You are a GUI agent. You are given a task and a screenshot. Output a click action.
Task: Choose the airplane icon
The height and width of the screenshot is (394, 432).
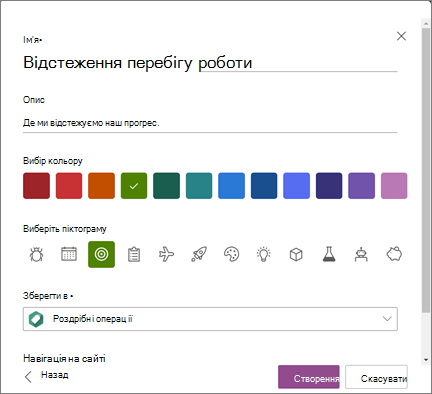click(166, 254)
